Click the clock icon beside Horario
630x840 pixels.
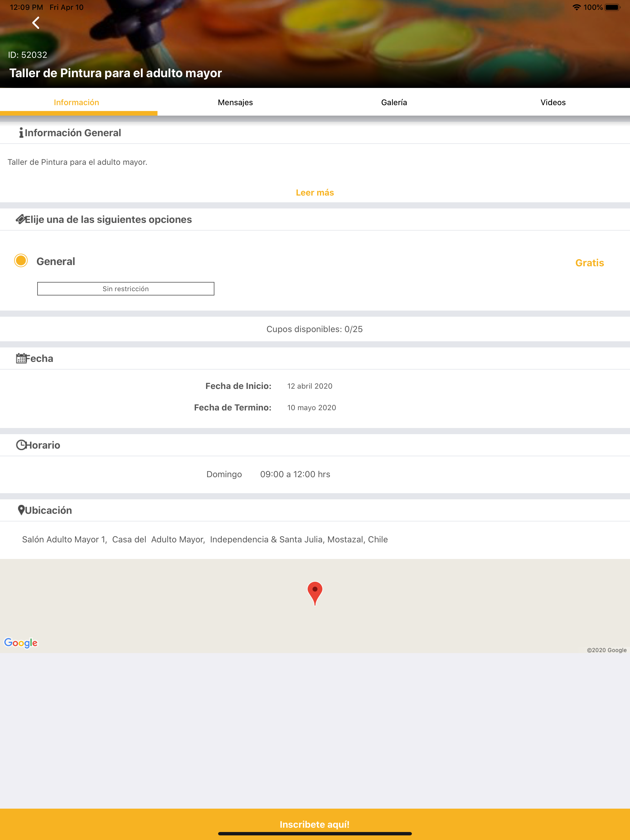coord(21,445)
